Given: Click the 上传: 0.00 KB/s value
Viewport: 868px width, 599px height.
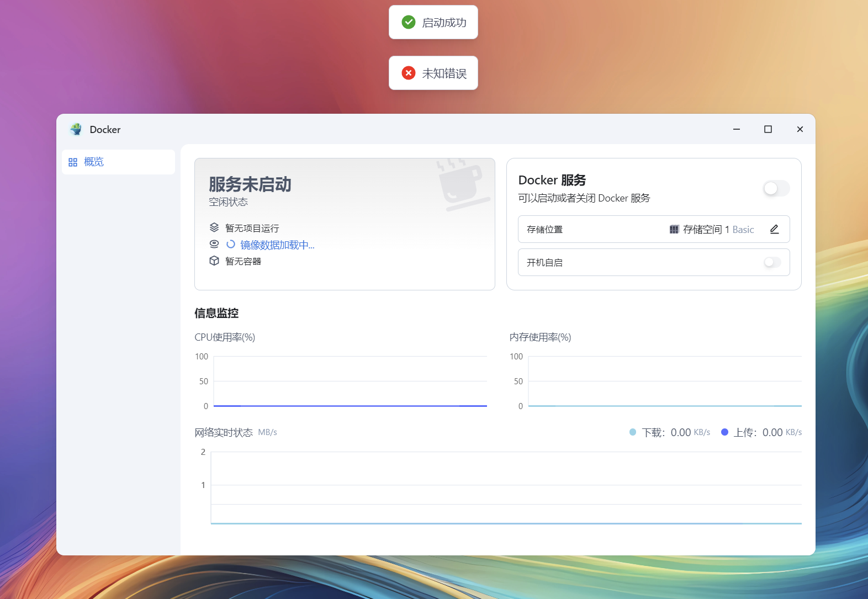Looking at the screenshot, I should (768, 432).
